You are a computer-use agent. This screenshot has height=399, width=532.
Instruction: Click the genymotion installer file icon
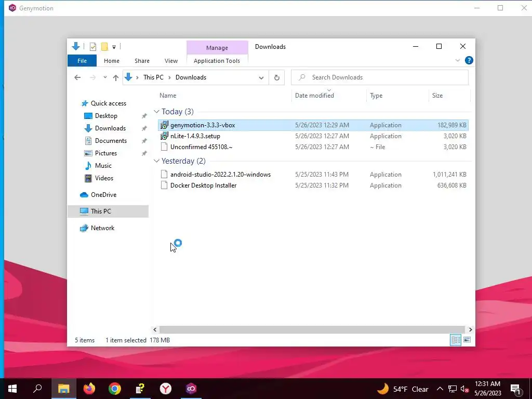164,125
